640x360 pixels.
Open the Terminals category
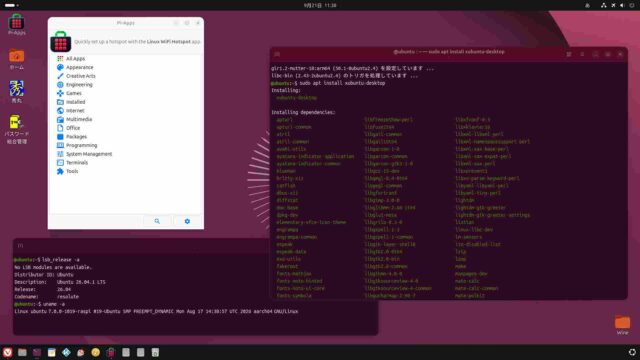click(72, 162)
